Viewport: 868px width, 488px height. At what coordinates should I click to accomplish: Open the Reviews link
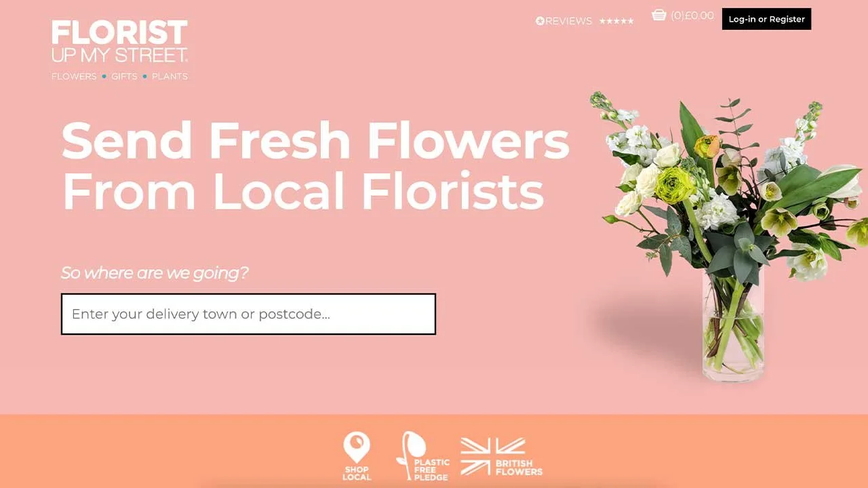coord(564,21)
